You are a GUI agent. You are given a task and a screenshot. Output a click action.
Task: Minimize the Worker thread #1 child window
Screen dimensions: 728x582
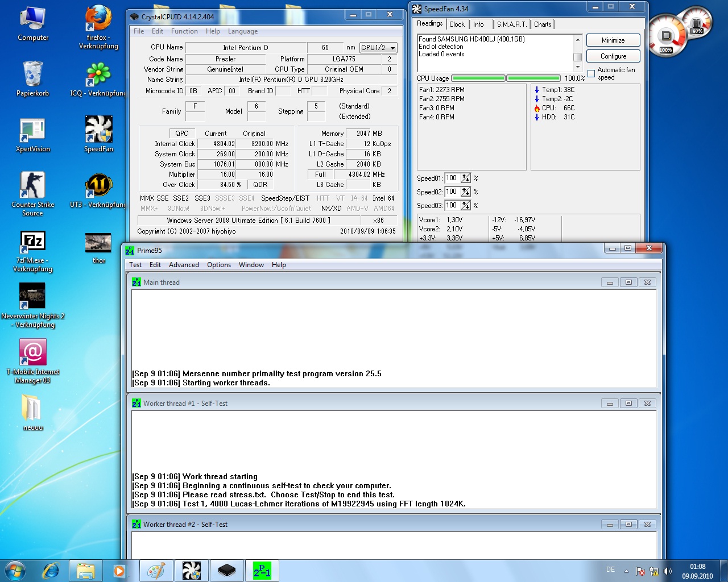point(610,404)
